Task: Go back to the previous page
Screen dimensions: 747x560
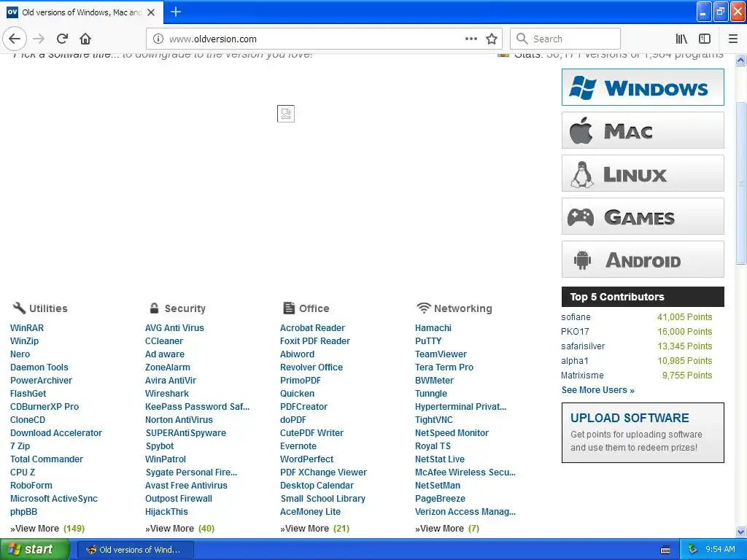Action: click(x=15, y=39)
